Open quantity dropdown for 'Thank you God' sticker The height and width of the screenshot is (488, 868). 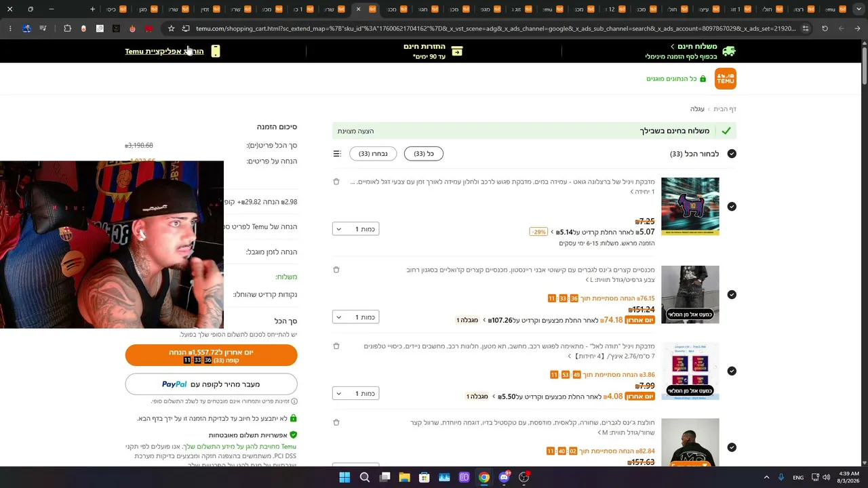coord(356,394)
